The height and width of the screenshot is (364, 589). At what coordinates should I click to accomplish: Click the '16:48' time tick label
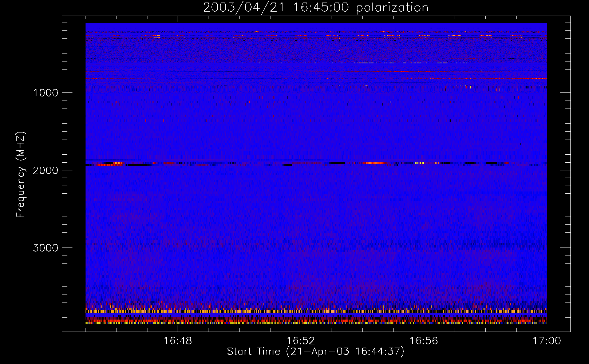[178, 341]
